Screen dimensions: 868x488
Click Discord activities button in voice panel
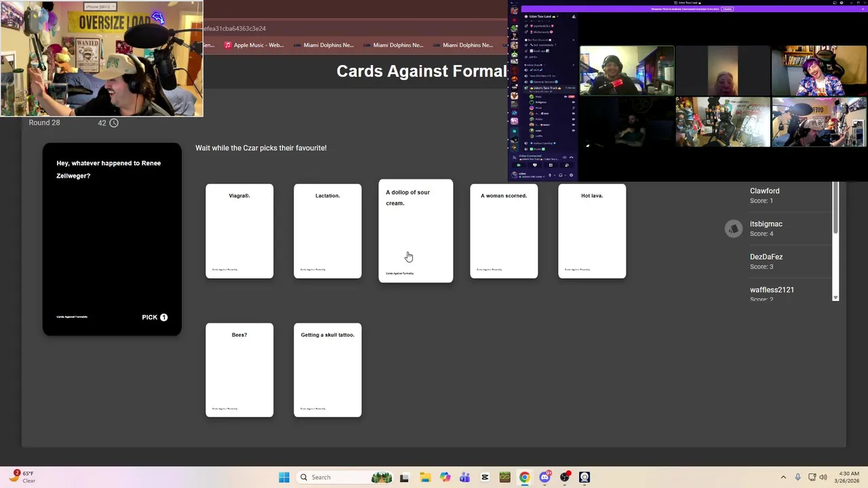551,165
